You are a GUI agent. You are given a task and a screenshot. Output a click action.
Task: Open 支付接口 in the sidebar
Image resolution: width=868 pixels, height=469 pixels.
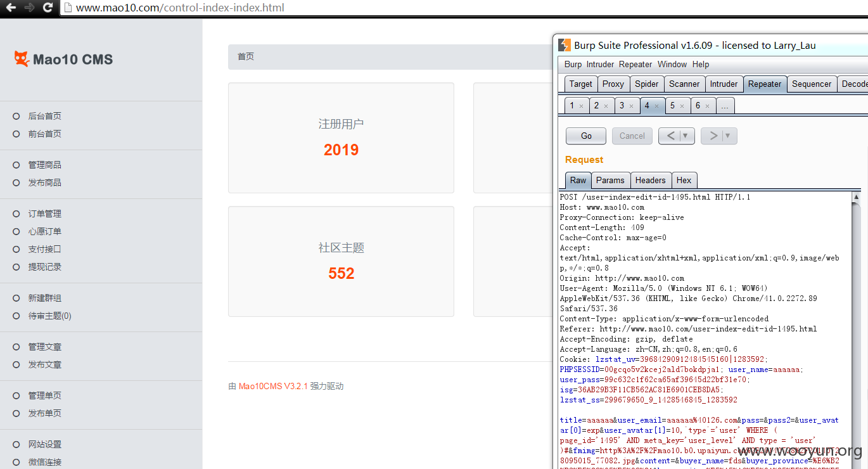coord(44,249)
